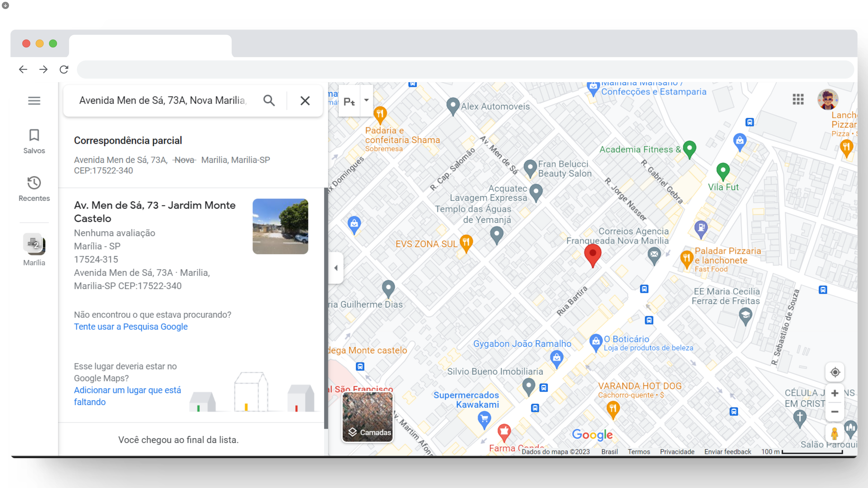The width and height of the screenshot is (868, 488).
Task: Open the Recentes history icon
Action: tap(34, 183)
